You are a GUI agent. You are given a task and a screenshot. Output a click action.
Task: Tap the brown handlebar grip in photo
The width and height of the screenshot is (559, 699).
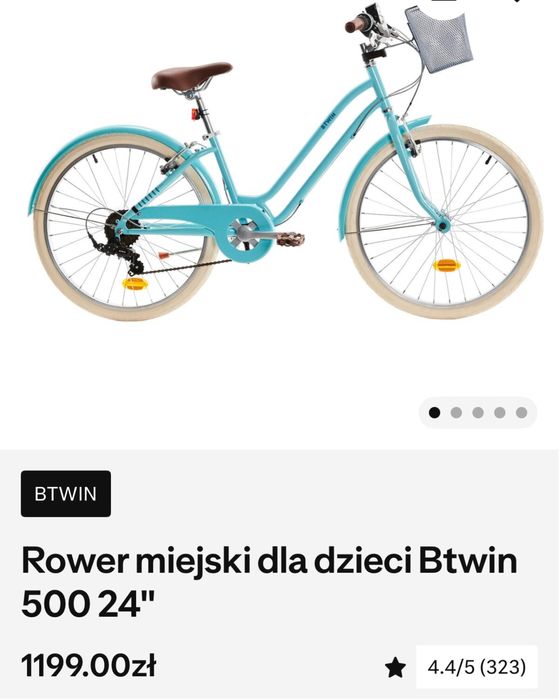[x=356, y=25]
